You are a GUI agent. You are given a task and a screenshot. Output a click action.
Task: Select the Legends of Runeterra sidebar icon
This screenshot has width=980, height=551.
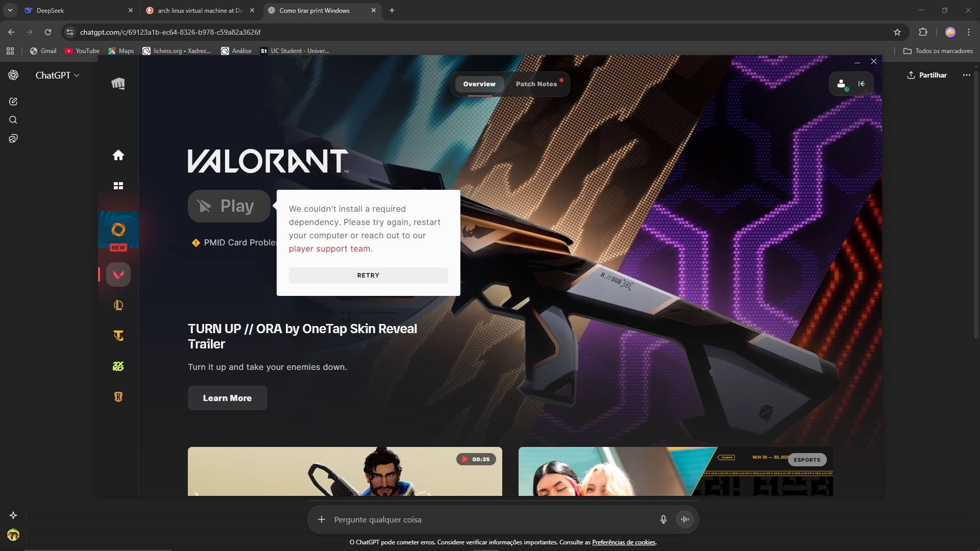118,397
